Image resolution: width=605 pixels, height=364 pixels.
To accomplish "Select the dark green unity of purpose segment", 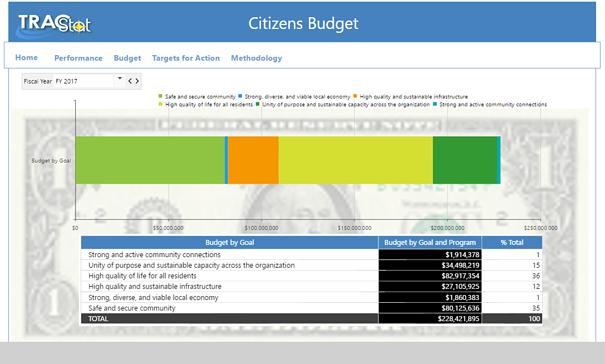I will 465,160.
